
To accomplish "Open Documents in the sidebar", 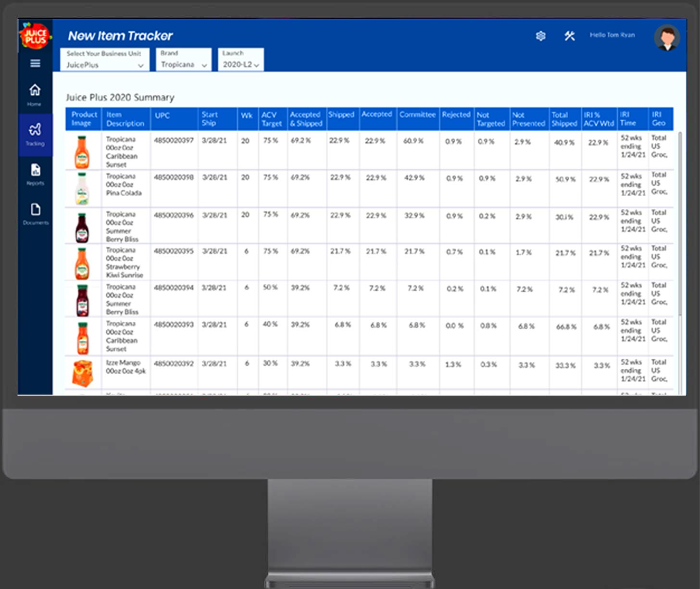I will click(x=36, y=213).
